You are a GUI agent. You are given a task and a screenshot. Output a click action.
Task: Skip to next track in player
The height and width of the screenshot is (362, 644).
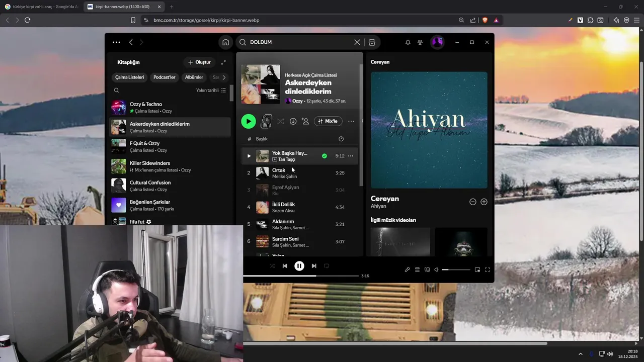click(314, 266)
